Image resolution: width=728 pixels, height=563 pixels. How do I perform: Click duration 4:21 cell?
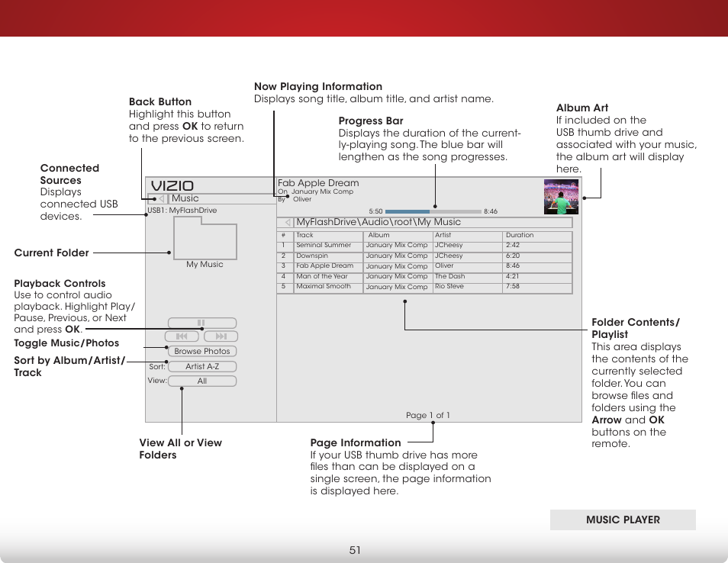[513, 276]
